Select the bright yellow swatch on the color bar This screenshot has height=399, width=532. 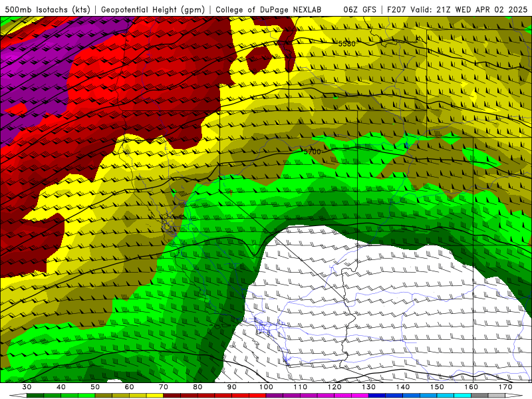tap(155, 396)
